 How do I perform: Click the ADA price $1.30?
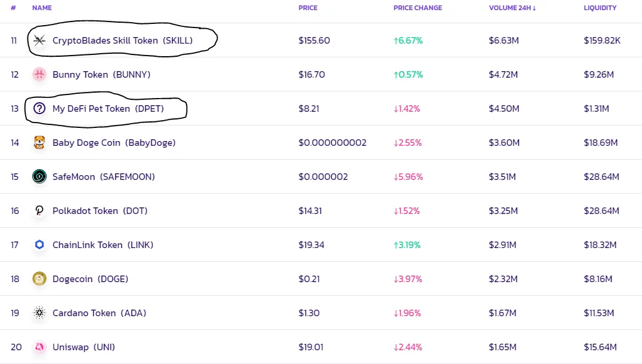click(x=308, y=313)
